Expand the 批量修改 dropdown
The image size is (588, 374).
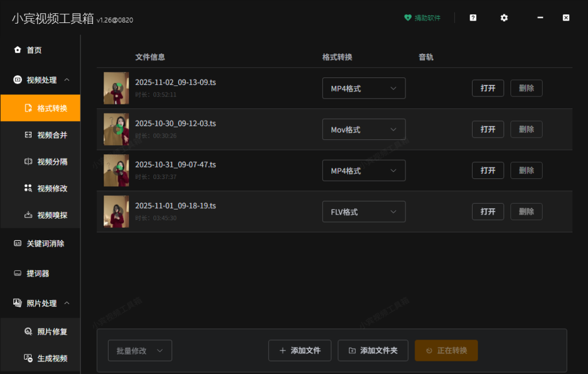tap(140, 350)
